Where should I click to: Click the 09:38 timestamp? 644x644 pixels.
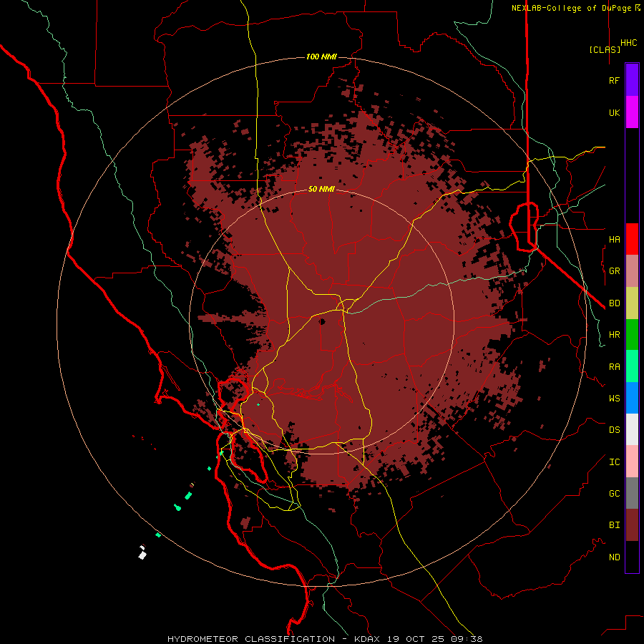[x=468, y=639]
